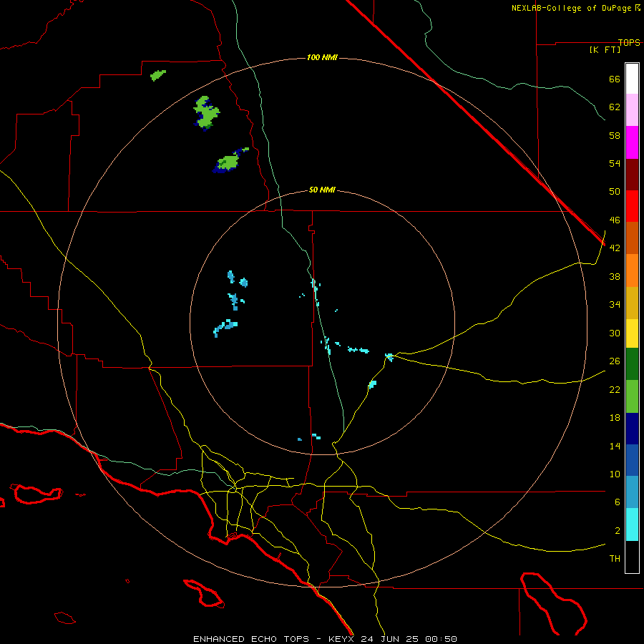
Task: Click the "6" legend value
Action: 618,502
